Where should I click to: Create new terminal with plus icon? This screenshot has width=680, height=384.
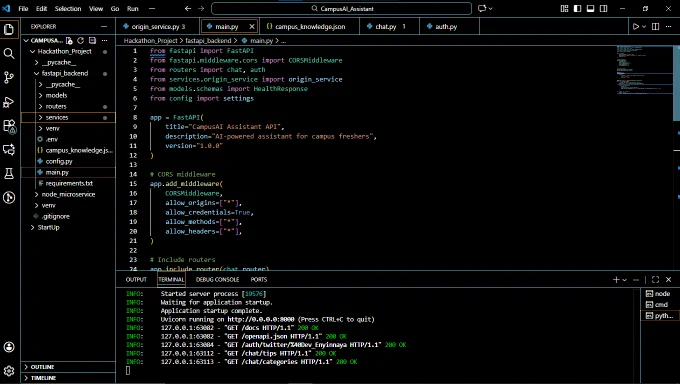click(616, 280)
